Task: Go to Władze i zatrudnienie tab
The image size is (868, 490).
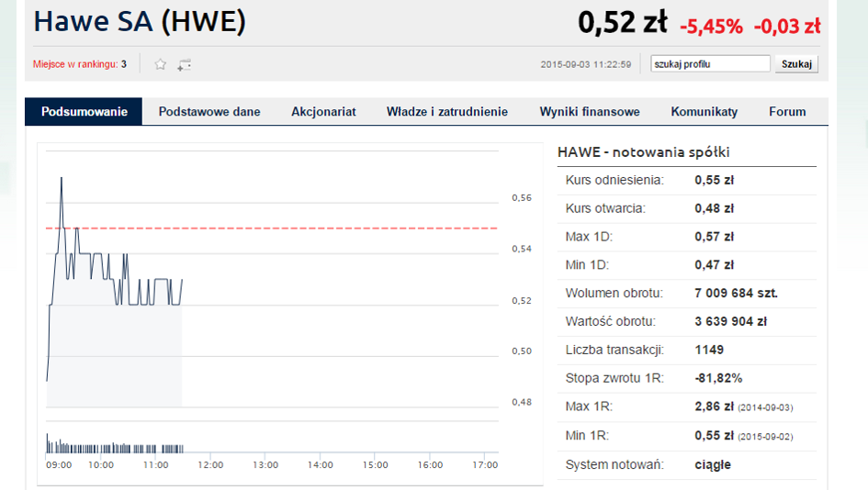Action: pyautogui.click(x=446, y=112)
